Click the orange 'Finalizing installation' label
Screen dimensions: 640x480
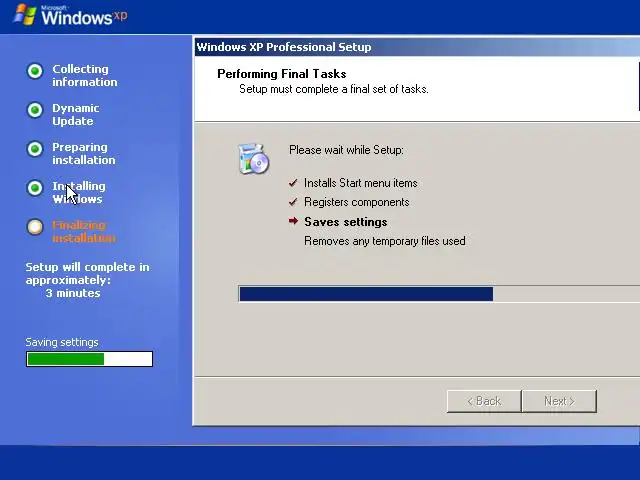(84, 231)
